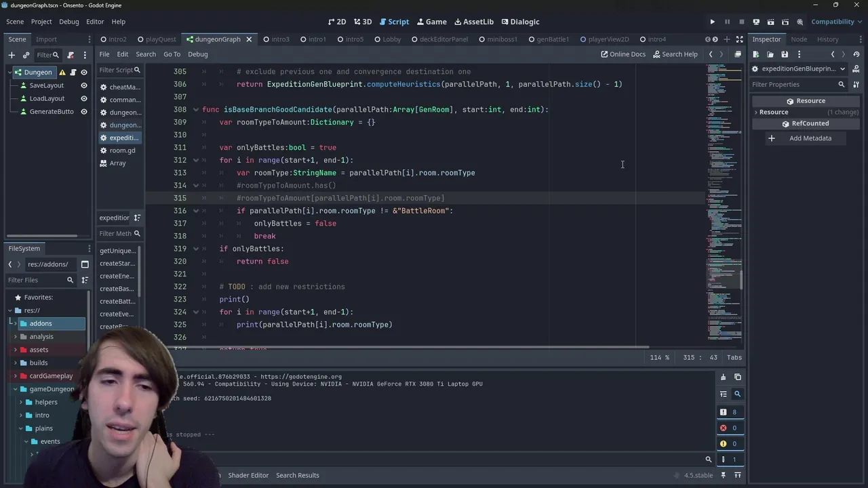This screenshot has height=488, width=868.
Task: Click the warning icon on Dungeon node
Action: coord(62,73)
